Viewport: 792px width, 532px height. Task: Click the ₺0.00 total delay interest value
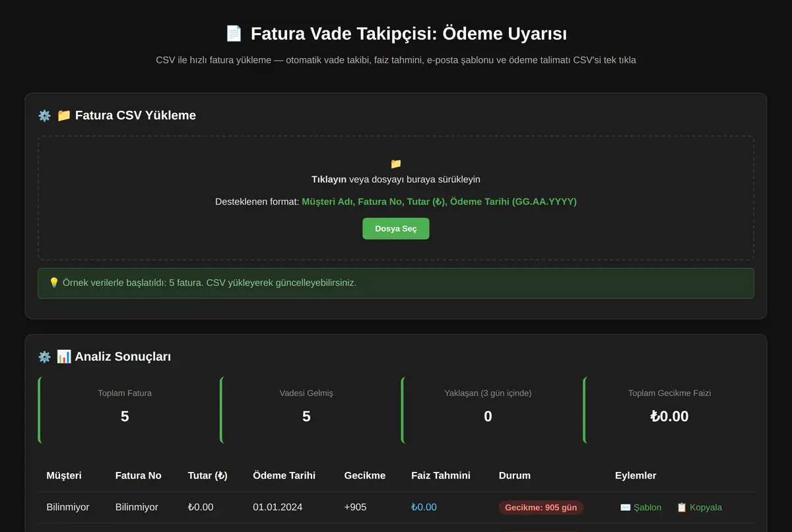click(669, 416)
